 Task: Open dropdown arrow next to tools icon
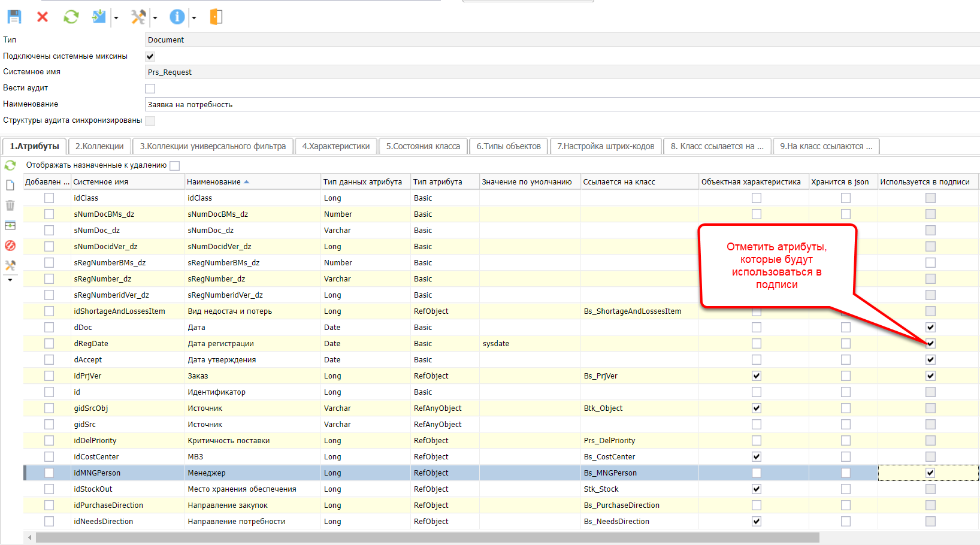tap(155, 18)
